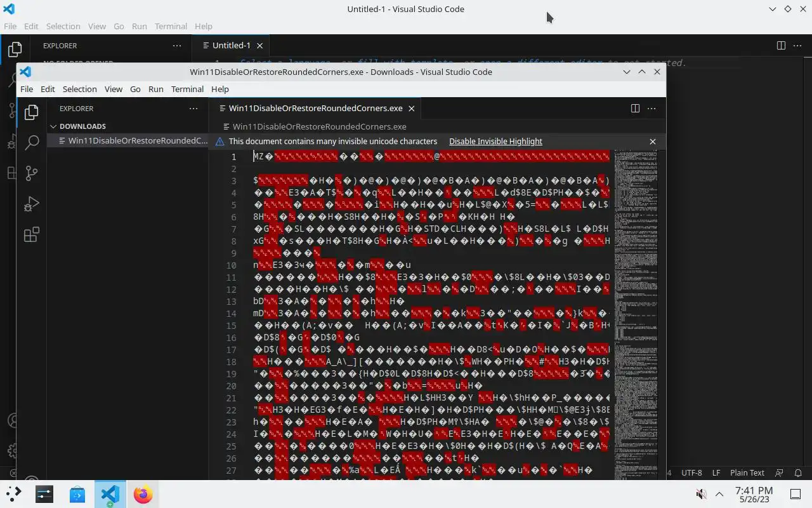Click VS Code logo in front window title bar
Image resolution: width=812 pixels, height=508 pixels.
25,72
